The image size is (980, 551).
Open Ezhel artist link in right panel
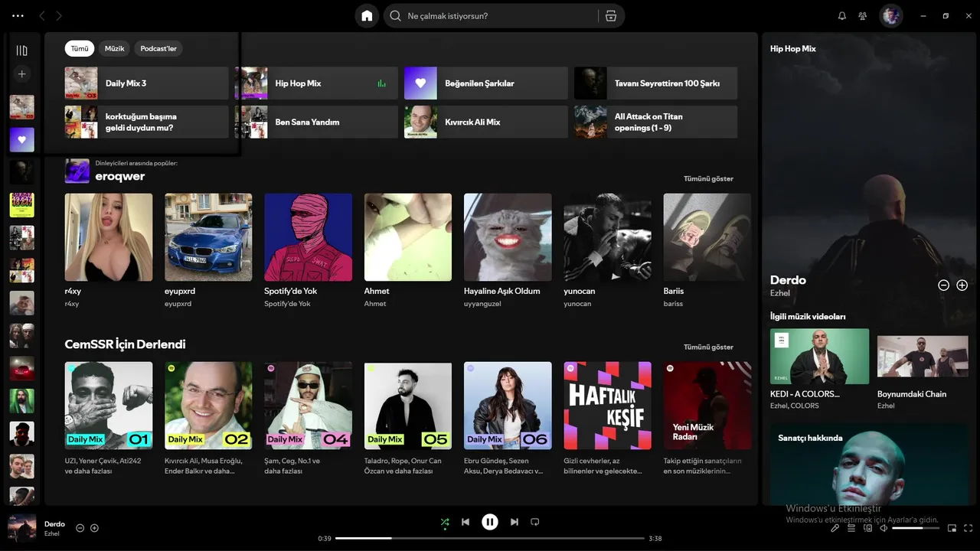pos(779,293)
